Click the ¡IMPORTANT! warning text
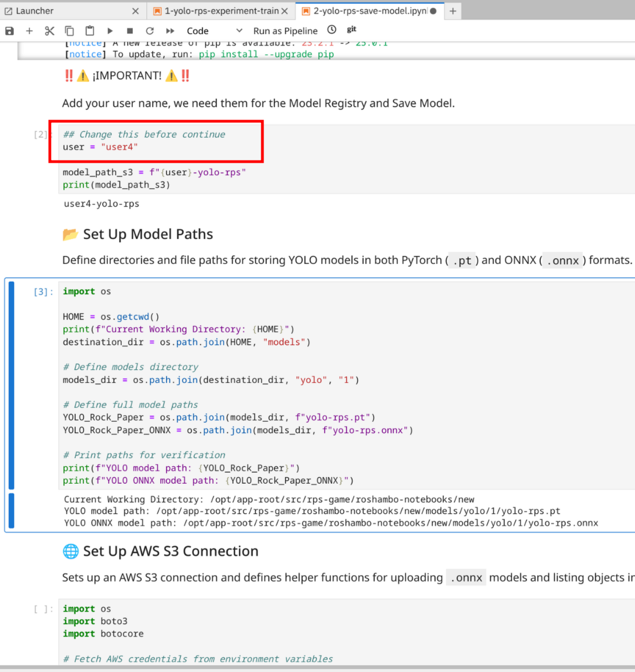This screenshot has height=672, width=635. point(127,76)
